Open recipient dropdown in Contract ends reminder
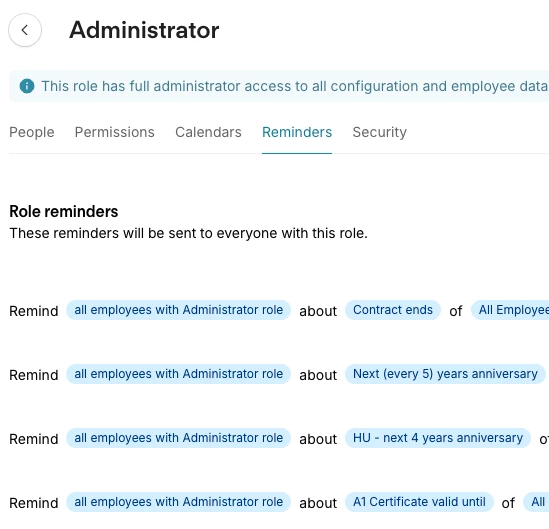The image size is (549, 529). click(179, 310)
